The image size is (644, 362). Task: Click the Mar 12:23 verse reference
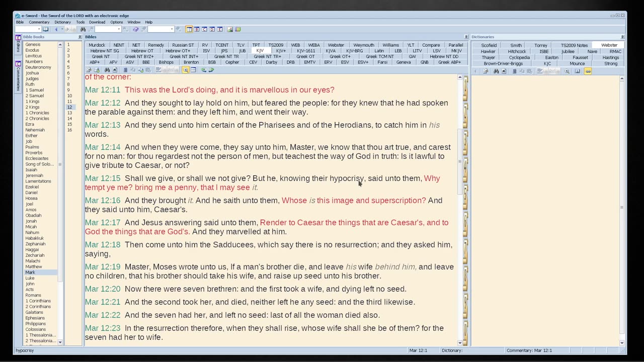point(103,328)
